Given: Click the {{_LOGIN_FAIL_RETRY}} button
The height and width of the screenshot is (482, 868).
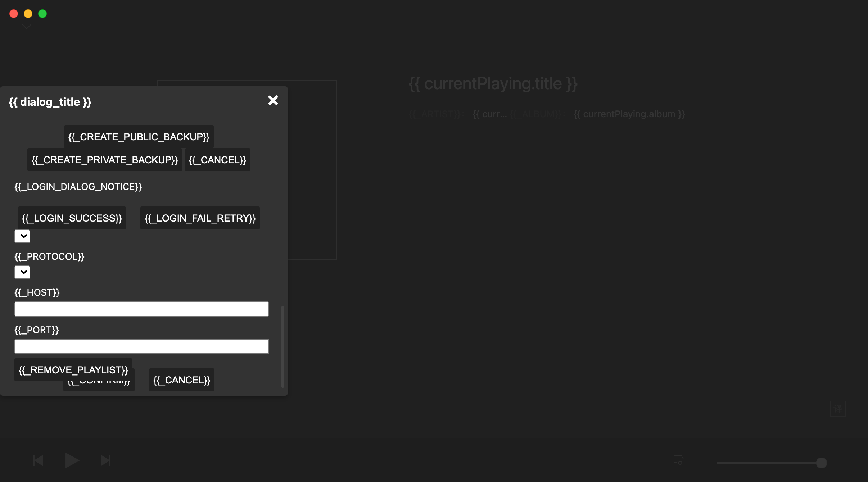Looking at the screenshot, I should (x=200, y=218).
